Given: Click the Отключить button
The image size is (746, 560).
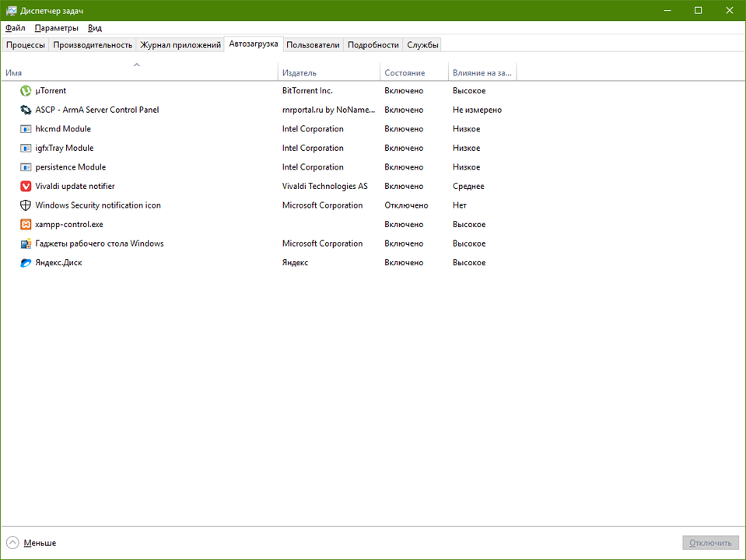Looking at the screenshot, I should click(x=710, y=543).
